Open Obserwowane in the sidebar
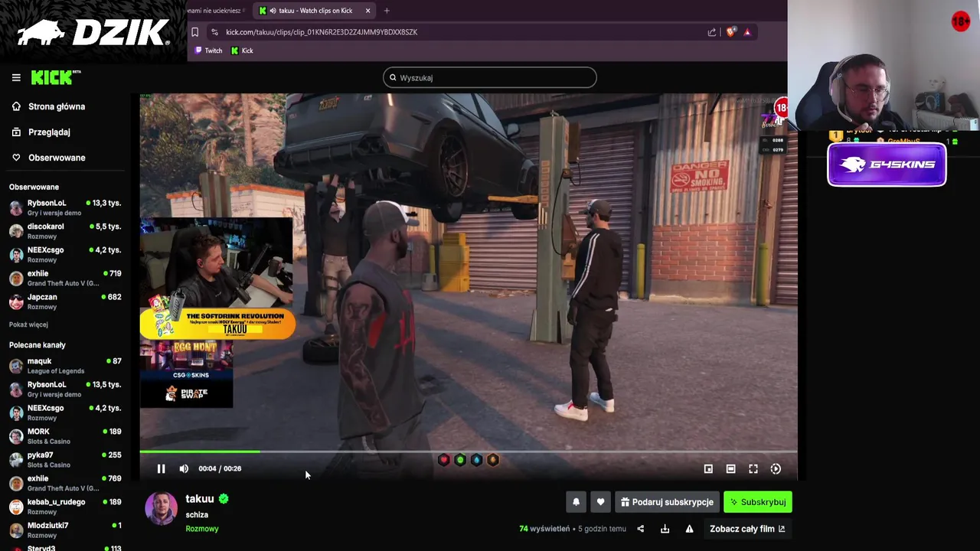Viewport: 980px width, 551px height. coord(57,158)
